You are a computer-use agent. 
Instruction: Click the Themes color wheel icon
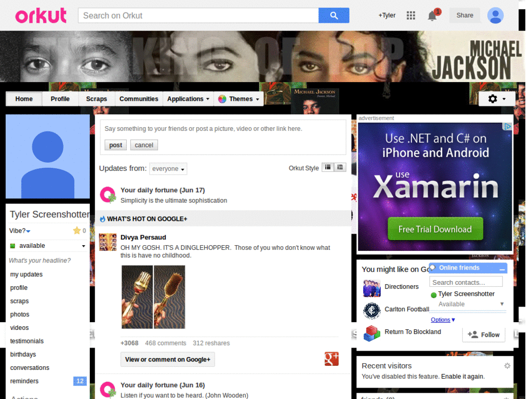click(x=222, y=99)
